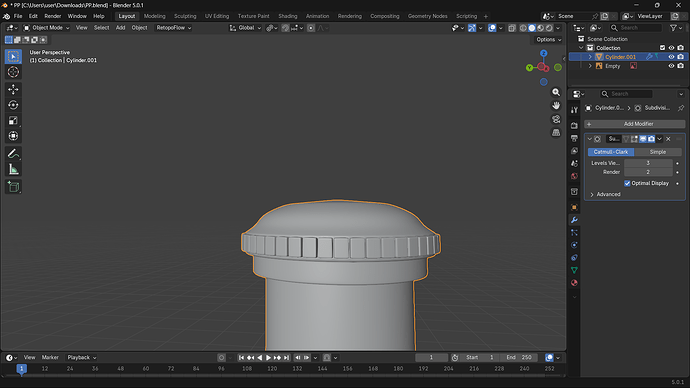Select the Add Cube tool

[13, 187]
